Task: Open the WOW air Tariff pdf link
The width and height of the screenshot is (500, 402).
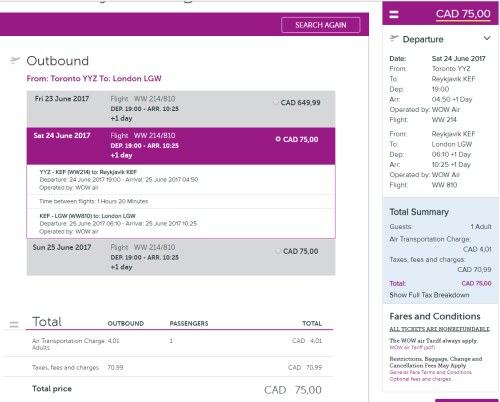Action: tap(412, 347)
